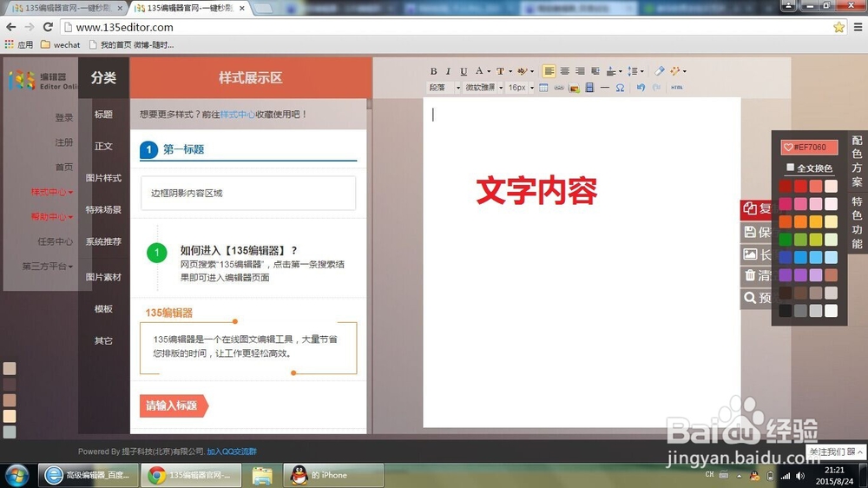Pick the green color swatch
This screenshot has height=488, width=868.
(x=785, y=240)
